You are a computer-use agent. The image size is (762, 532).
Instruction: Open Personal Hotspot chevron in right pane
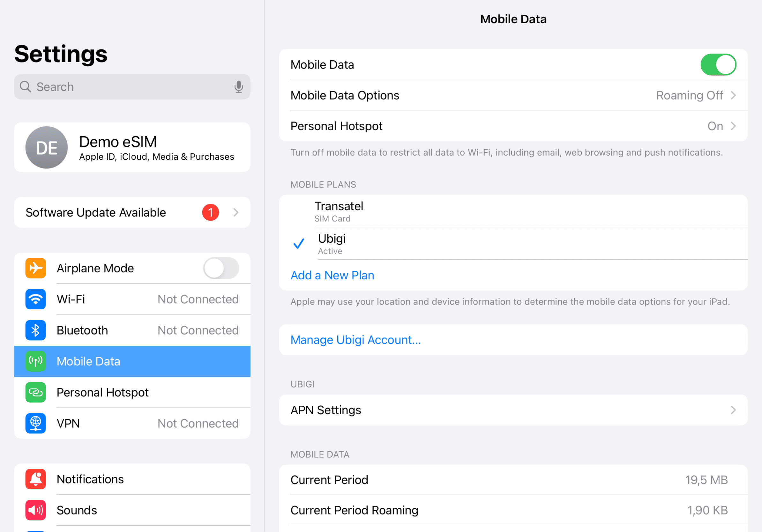coord(734,126)
